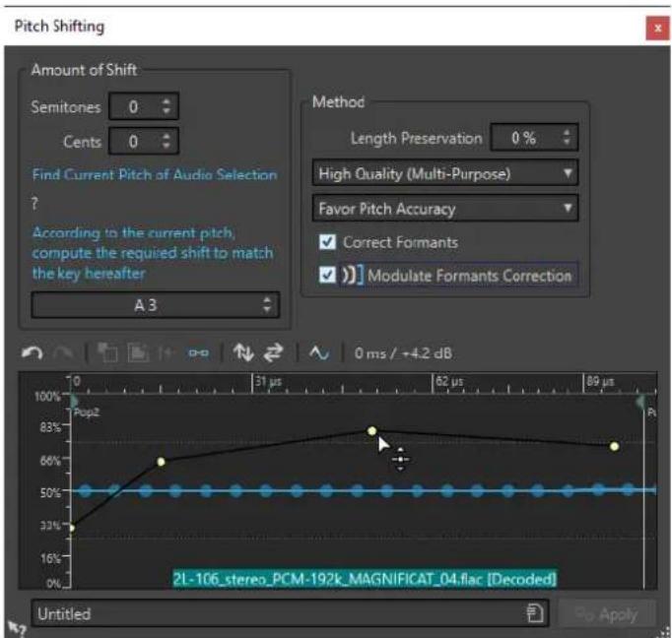Click the compute required shift to match link
The image size is (672, 638).
(153, 253)
